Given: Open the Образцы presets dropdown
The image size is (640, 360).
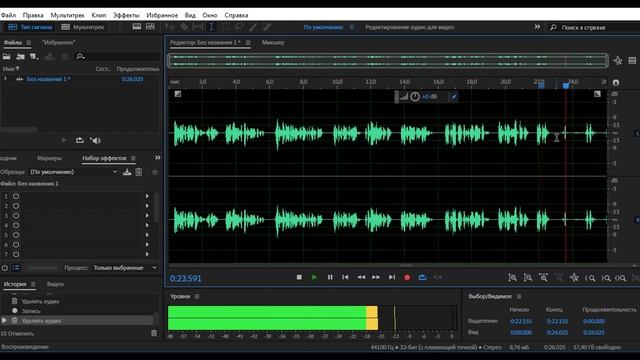Looking at the screenshot, I should [x=74, y=172].
